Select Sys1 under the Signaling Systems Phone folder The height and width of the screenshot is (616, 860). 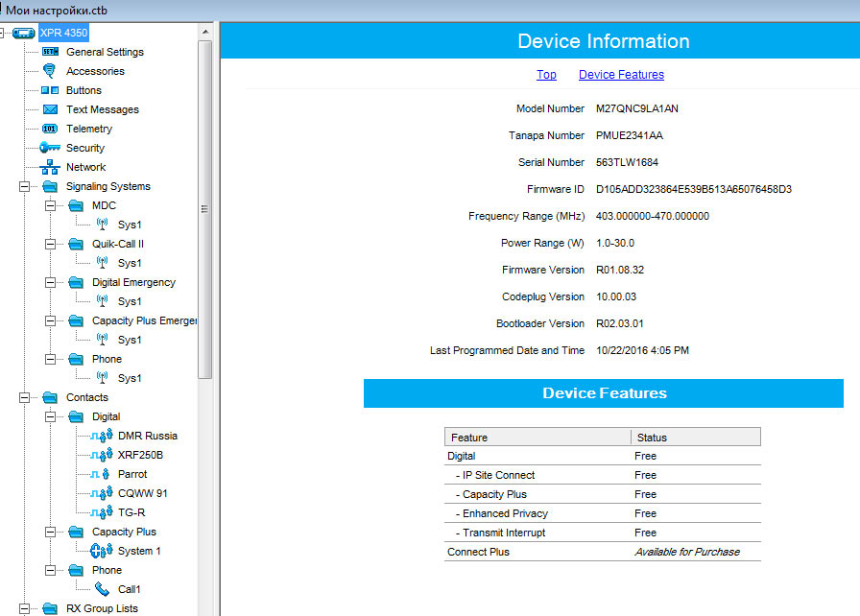tap(130, 378)
